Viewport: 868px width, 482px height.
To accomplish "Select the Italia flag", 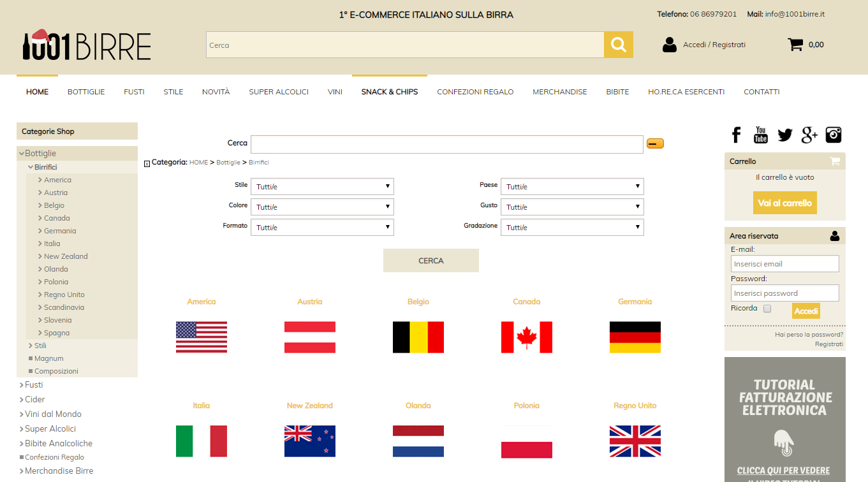I will [x=202, y=441].
